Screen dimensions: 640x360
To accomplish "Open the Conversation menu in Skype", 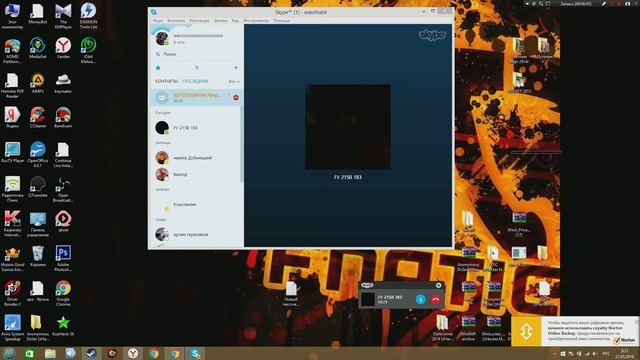I will [199, 20].
